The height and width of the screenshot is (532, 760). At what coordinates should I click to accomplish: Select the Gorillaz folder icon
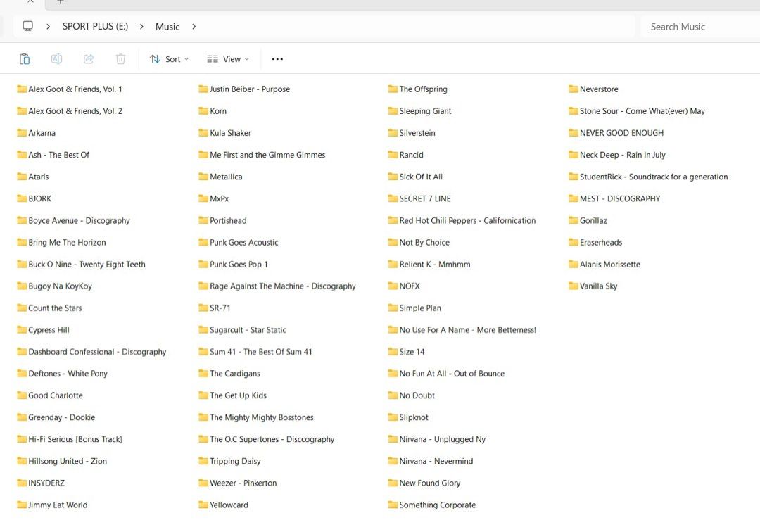point(574,220)
